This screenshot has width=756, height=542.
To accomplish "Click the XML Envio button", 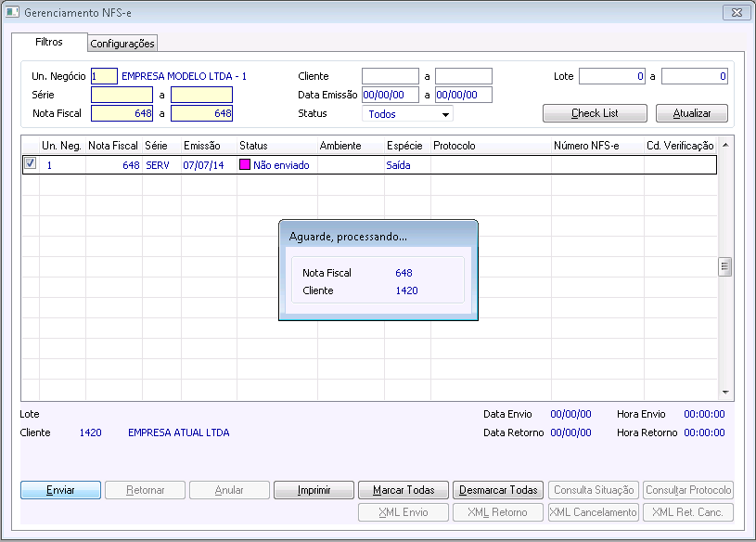I will click(x=404, y=512).
